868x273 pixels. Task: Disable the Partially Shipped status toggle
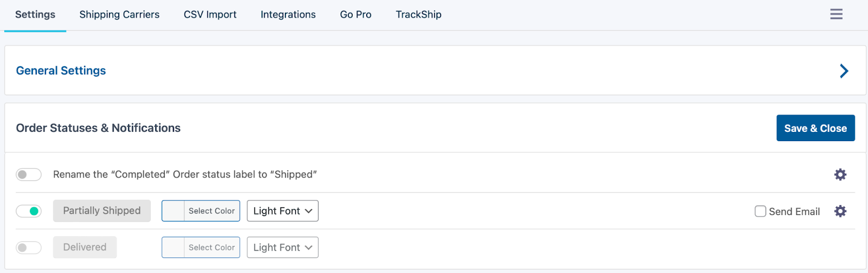(x=29, y=211)
